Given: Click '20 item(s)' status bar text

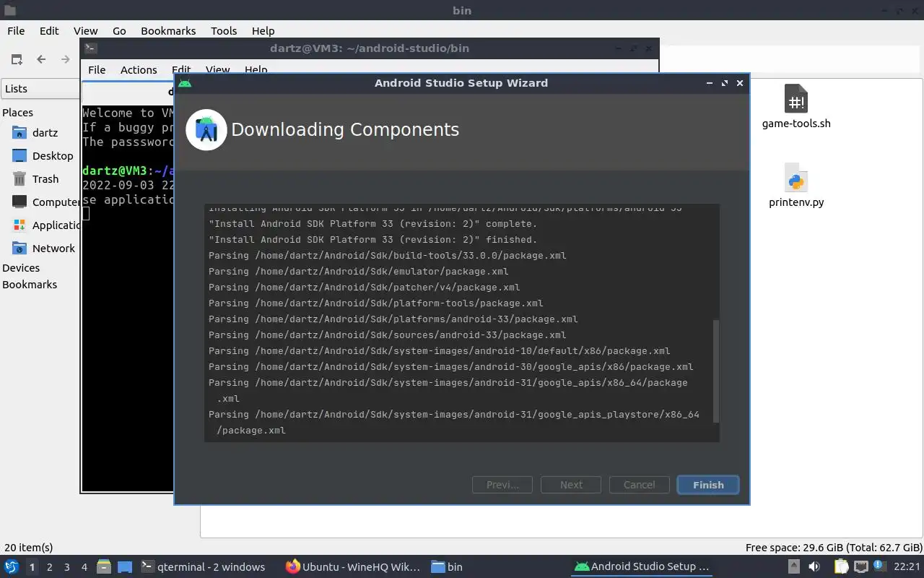Looking at the screenshot, I should point(29,547).
